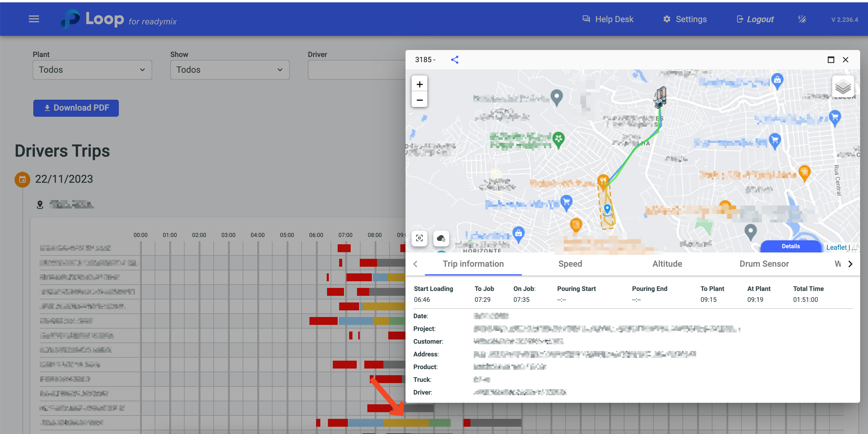Image resolution: width=868 pixels, height=434 pixels.
Task: Expand the Show dropdown
Action: coord(229,70)
